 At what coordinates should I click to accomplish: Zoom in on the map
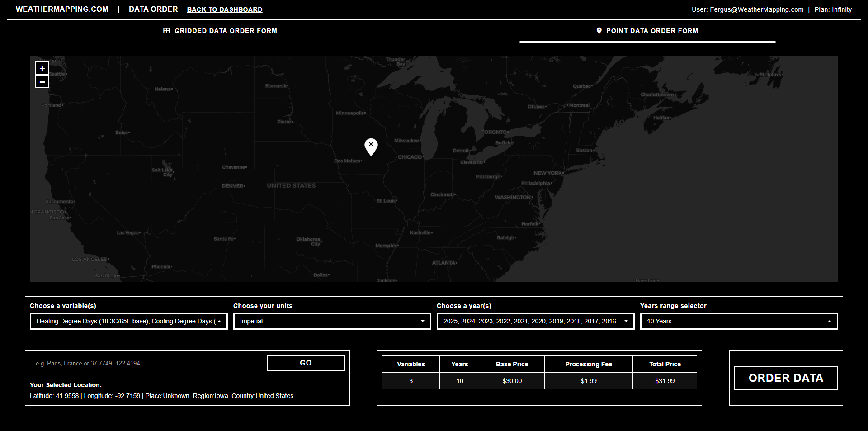(x=42, y=68)
